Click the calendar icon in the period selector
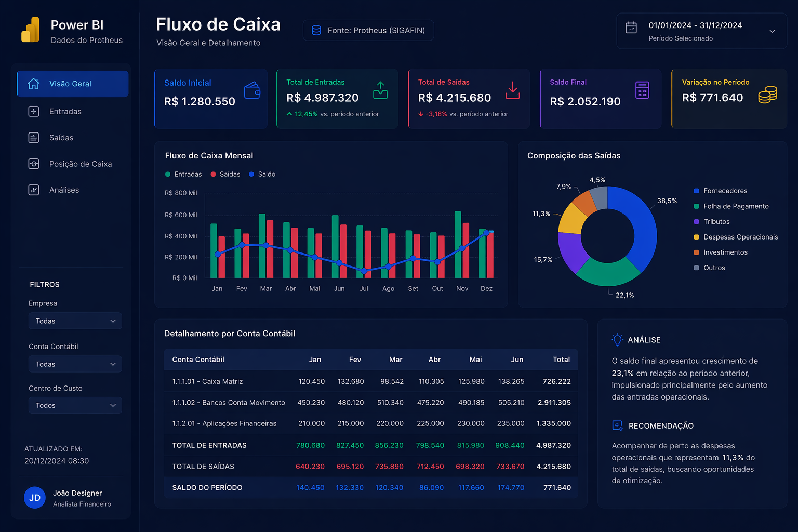Viewport: 798px width, 532px height. (631, 28)
